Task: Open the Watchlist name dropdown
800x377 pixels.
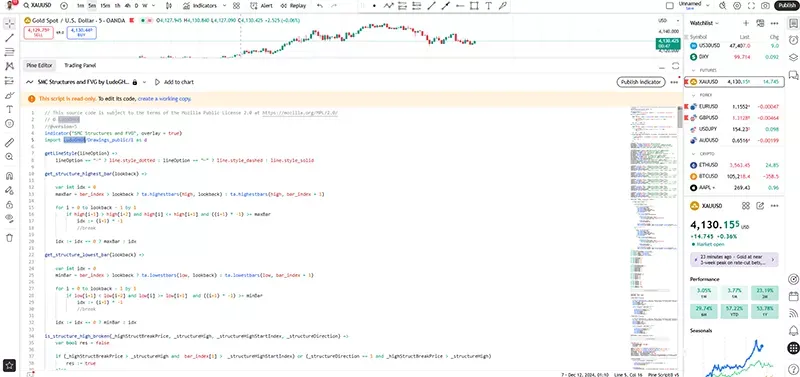Action: 705,23
